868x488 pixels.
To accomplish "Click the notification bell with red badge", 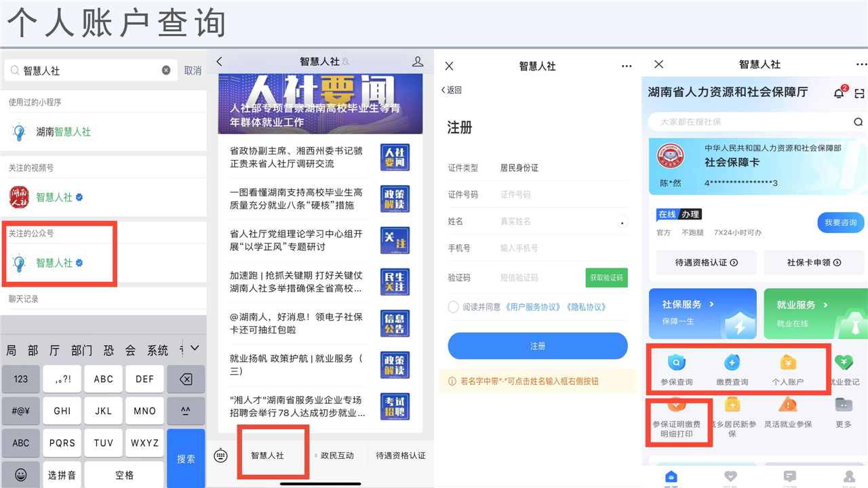I will tap(839, 94).
